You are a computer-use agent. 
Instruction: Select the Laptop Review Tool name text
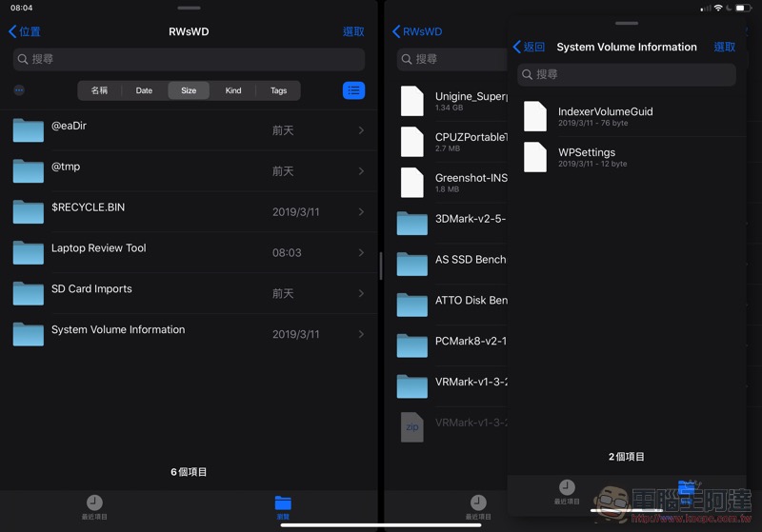[x=99, y=248]
